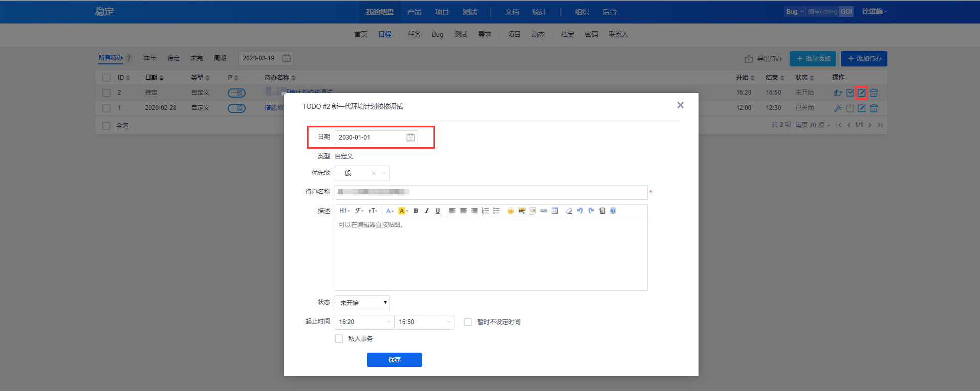Viewport: 980px width, 391px height.
Task: Open the start time 16:20 dropdown
Action: 364,322
